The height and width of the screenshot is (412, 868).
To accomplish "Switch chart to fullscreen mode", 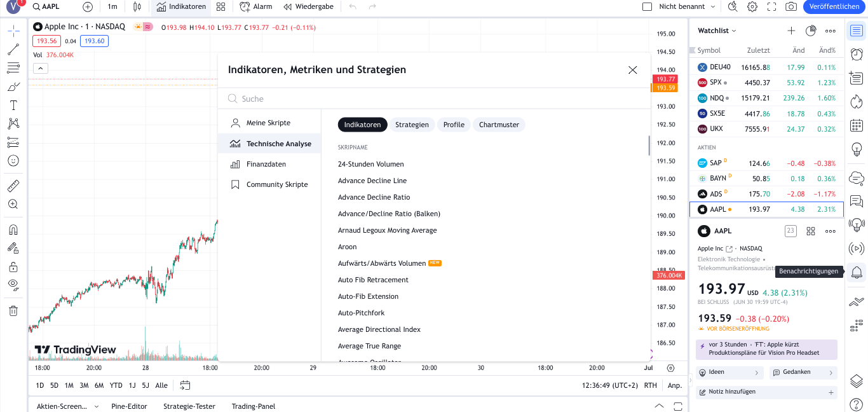I will pos(772,6).
